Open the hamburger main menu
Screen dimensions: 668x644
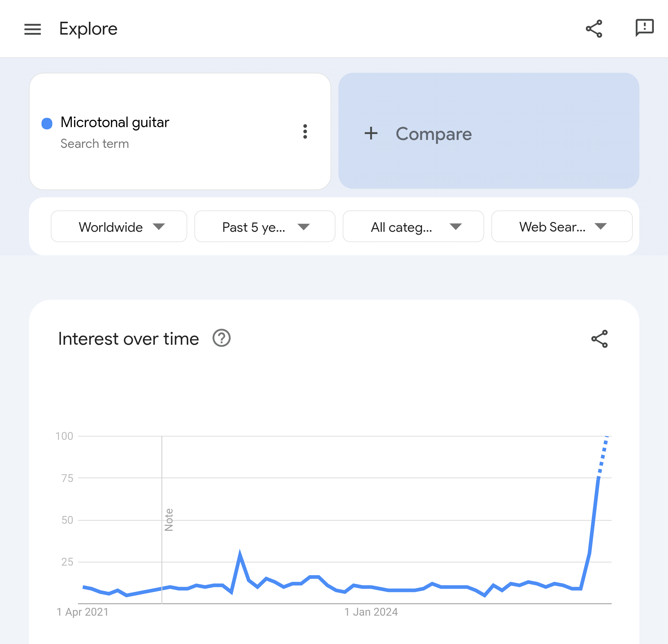click(x=33, y=29)
